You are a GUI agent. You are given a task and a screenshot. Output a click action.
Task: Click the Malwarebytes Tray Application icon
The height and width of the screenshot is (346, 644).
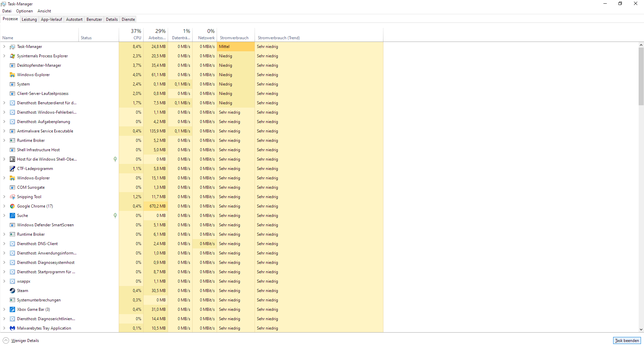pyautogui.click(x=12, y=328)
